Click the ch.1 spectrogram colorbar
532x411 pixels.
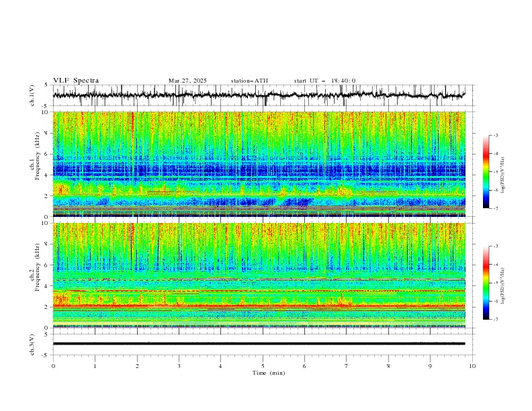pos(486,171)
